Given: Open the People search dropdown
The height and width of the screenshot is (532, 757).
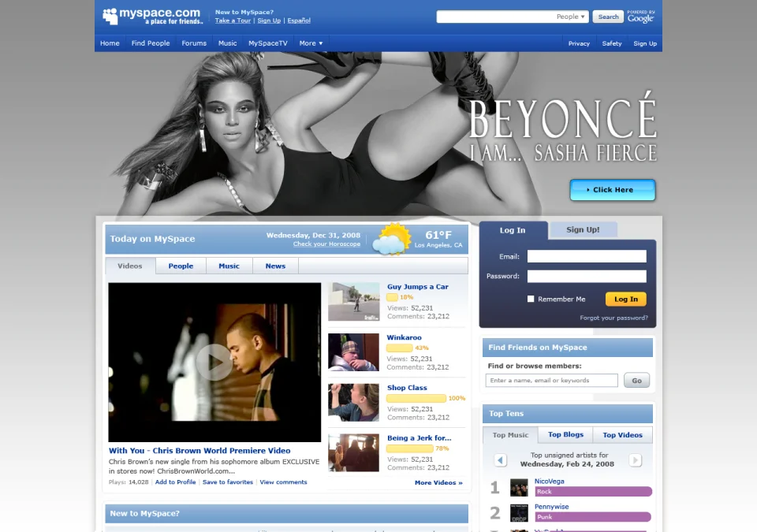Looking at the screenshot, I should [x=571, y=17].
